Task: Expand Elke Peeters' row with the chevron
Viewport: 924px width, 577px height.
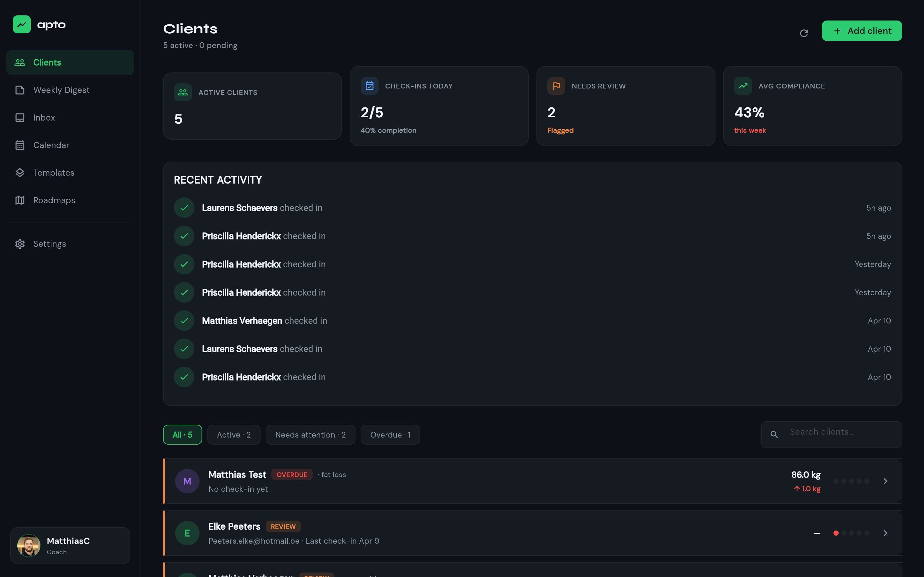Action: tap(886, 533)
